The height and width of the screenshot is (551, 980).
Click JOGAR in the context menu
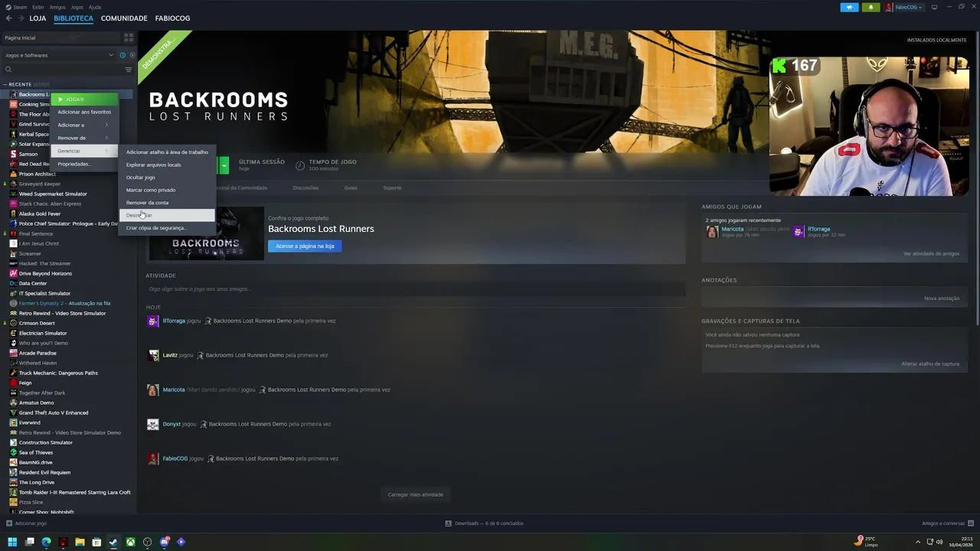(83, 99)
